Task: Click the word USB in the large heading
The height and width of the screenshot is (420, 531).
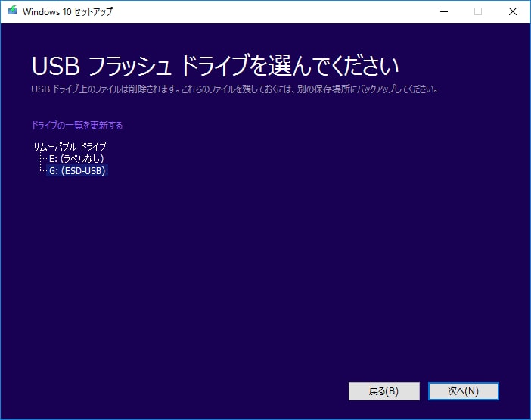Action: [x=55, y=66]
